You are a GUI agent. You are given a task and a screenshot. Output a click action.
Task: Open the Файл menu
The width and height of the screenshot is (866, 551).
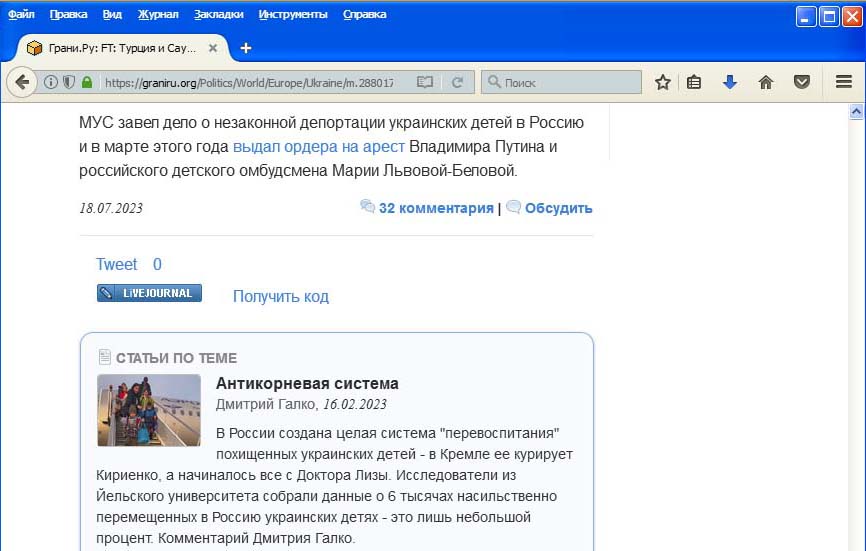click(x=21, y=14)
